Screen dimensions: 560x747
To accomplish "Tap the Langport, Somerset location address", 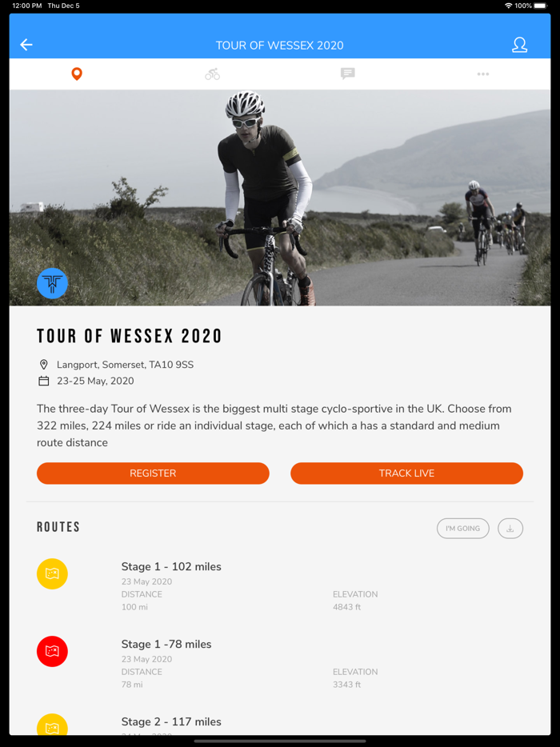I will point(125,365).
